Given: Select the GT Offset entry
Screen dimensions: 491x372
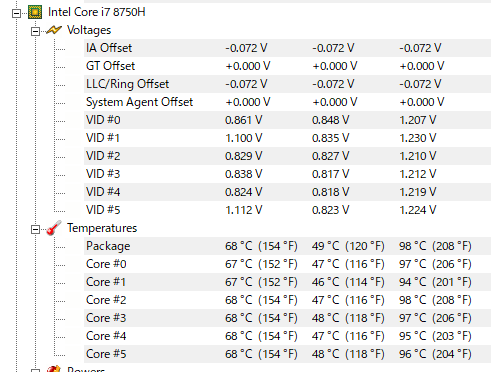Looking at the screenshot, I should coord(287,66).
